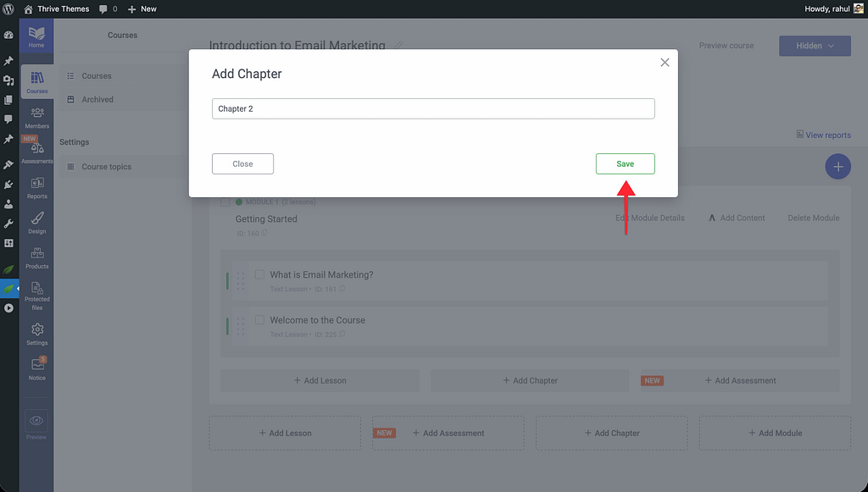Viewport: 868px width, 492px height.
Task: Open the Design brush icon in sidebar
Action: click(x=37, y=222)
